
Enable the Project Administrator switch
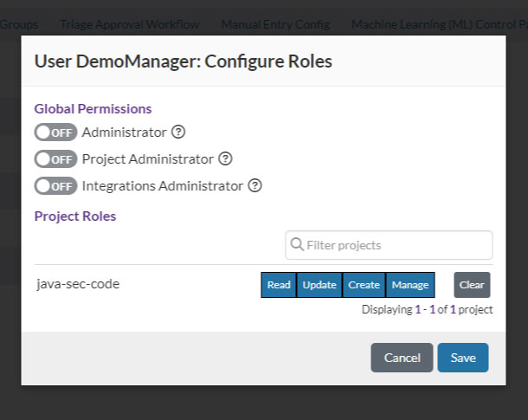tap(55, 158)
